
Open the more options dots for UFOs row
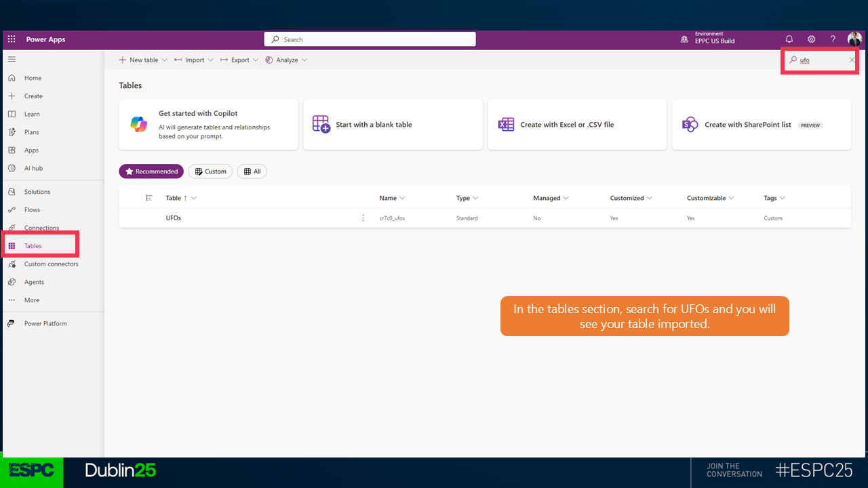(363, 218)
